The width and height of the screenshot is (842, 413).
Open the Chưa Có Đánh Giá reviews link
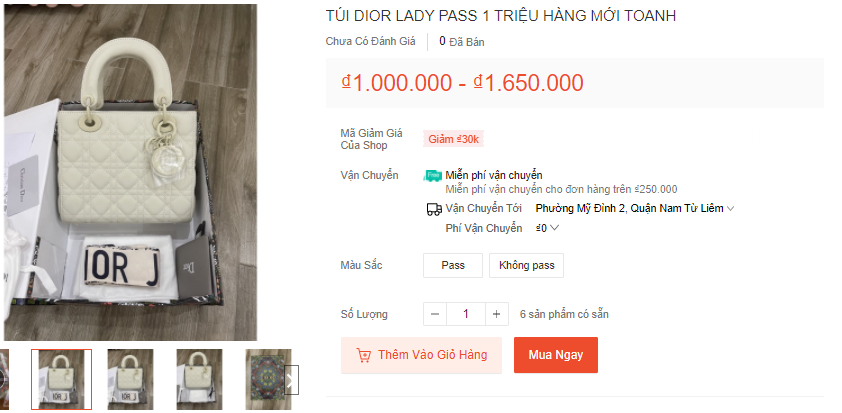[x=371, y=41]
